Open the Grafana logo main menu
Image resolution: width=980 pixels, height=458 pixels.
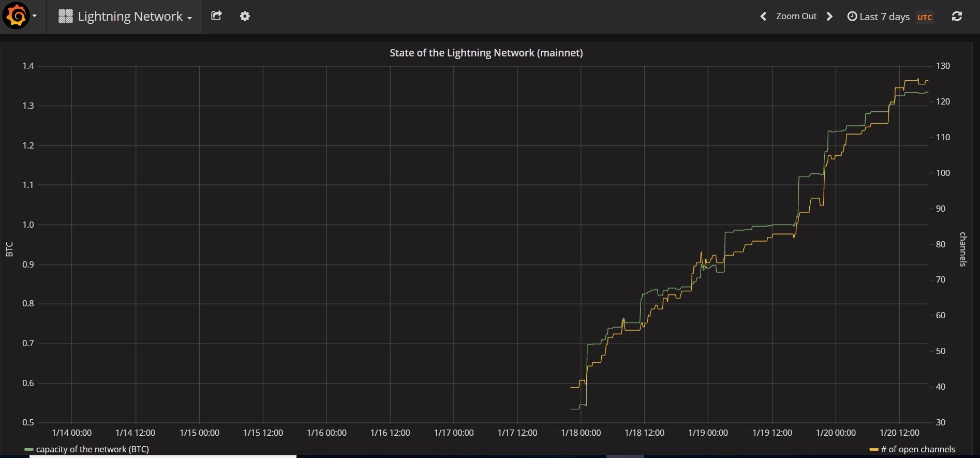(x=20, y=16)
